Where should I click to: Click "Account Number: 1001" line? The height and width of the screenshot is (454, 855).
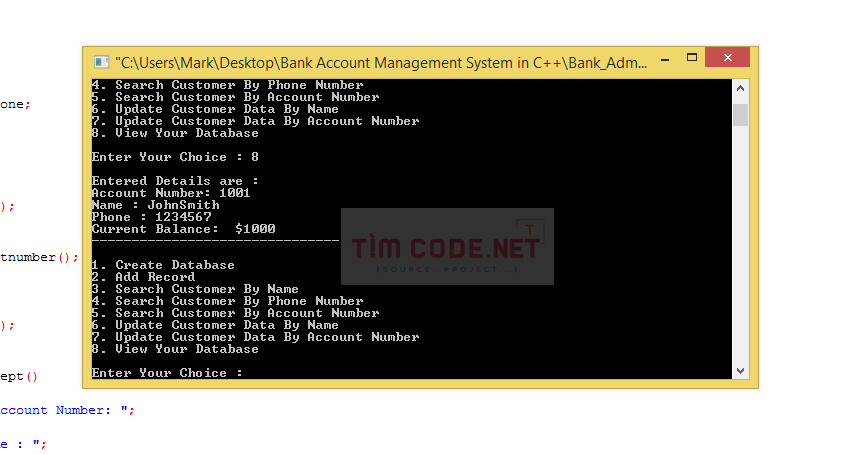(x=171, y=193)
